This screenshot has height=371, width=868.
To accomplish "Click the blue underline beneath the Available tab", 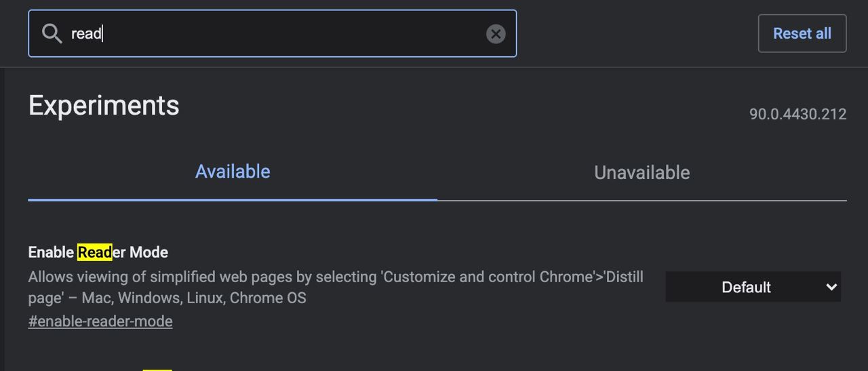I will point(233,199).
